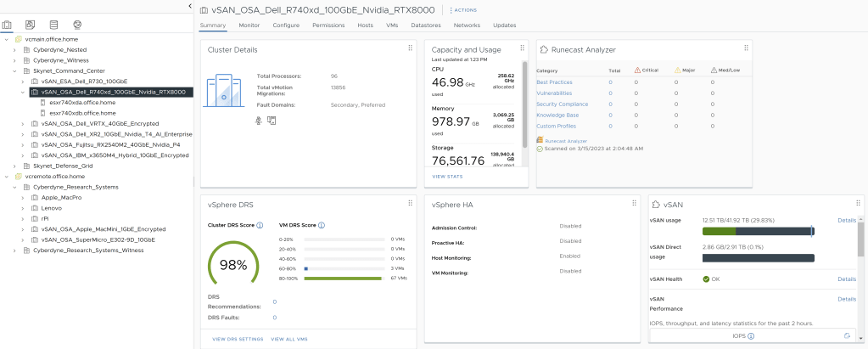Image resolution: width=868 pixels, height=349 pixels.
Task: Switch to the Datastores tab
Action: click(x=426, y=25)
